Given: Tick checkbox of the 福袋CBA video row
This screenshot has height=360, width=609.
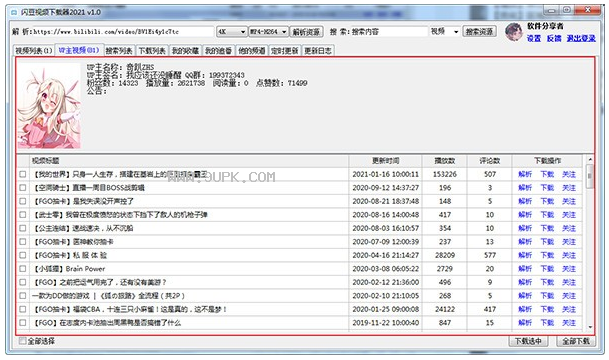Looking at the screenshot, I should click(23, 309).
